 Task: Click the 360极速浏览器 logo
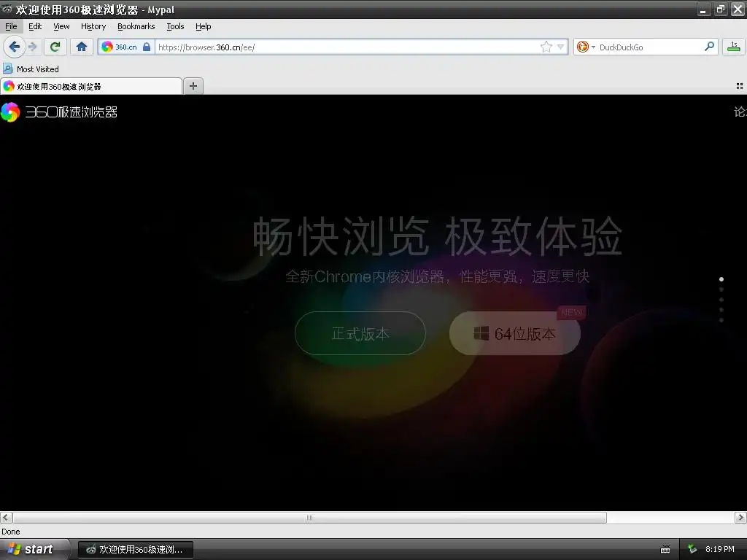[x=59, y=112]
